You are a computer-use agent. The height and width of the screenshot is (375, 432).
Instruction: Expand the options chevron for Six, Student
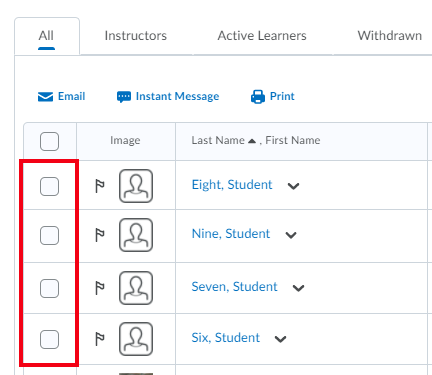[x=280, y=339]
